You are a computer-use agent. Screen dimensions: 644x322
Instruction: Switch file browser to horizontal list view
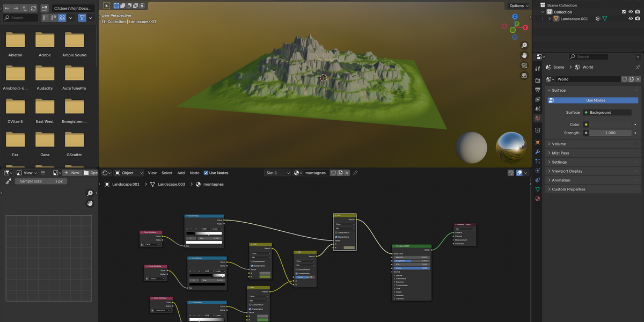tap(54, 18)
